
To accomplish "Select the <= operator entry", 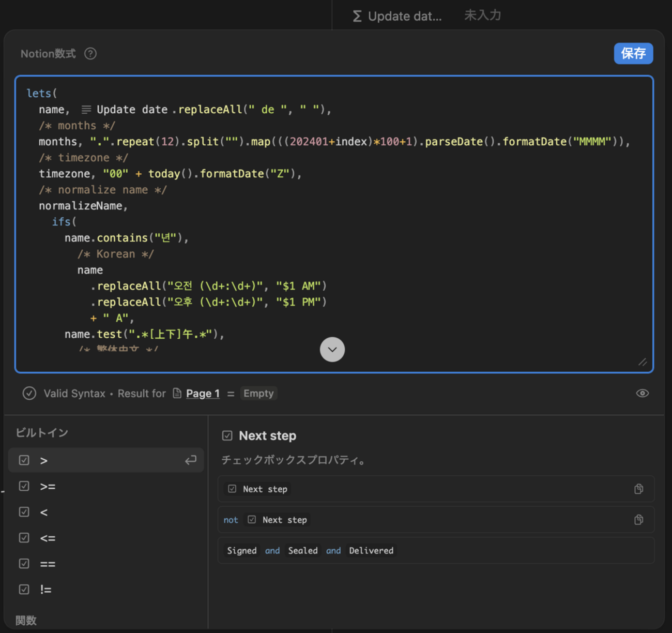I will click(106, 538).
